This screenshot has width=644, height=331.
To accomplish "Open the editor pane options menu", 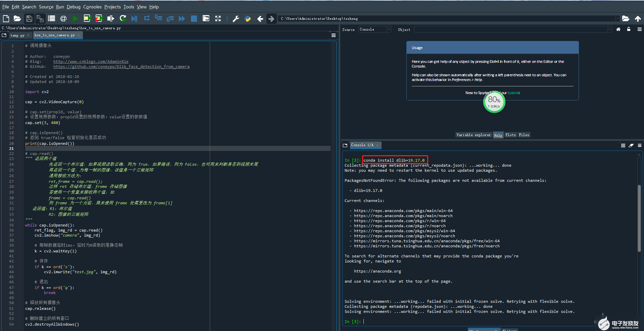I will click(x=334, y=35).
